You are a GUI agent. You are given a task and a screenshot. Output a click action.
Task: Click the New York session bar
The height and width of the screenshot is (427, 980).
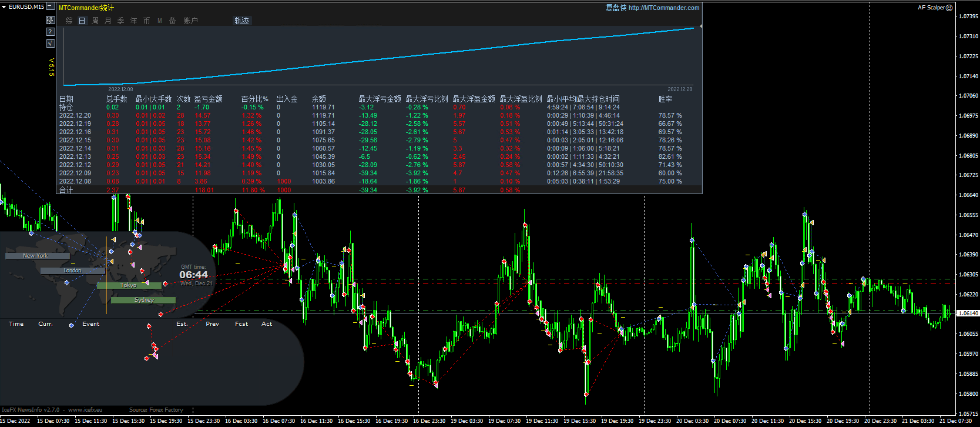coord(37,256)
